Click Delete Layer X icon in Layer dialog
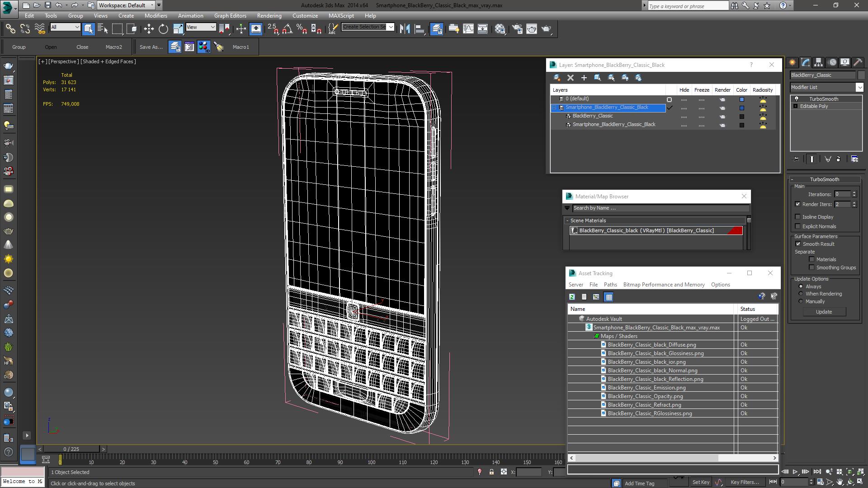 click(571, 78)
